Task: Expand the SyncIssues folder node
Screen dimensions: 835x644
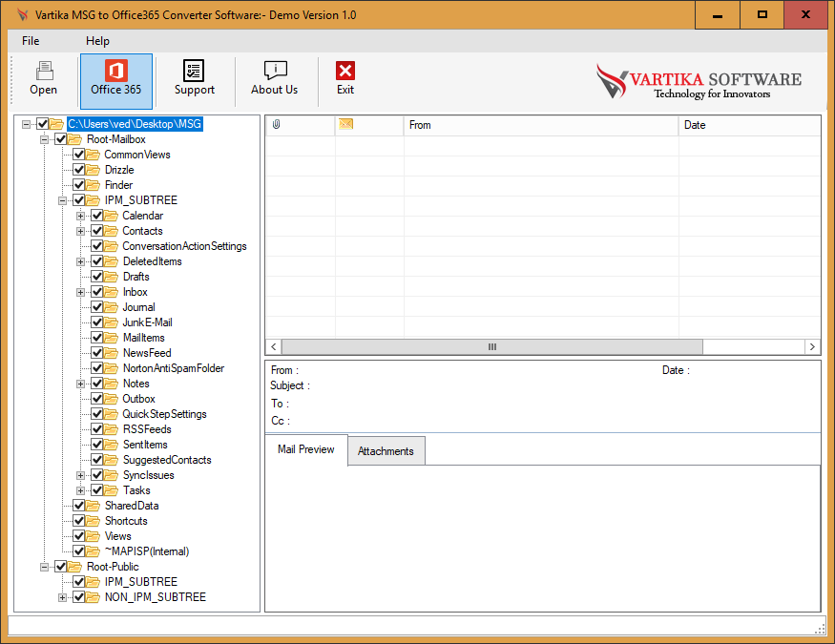Action: tap(80, 475)
